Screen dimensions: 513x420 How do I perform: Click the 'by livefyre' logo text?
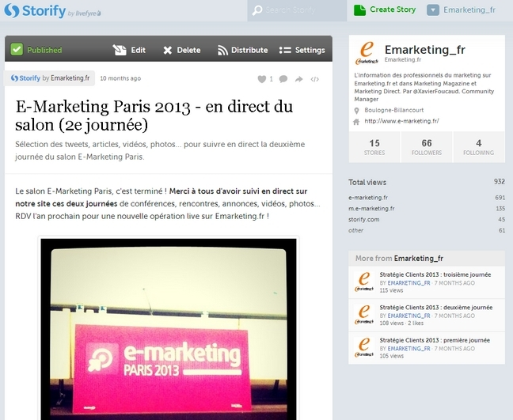pyautogui.click(x=85, y=13)
